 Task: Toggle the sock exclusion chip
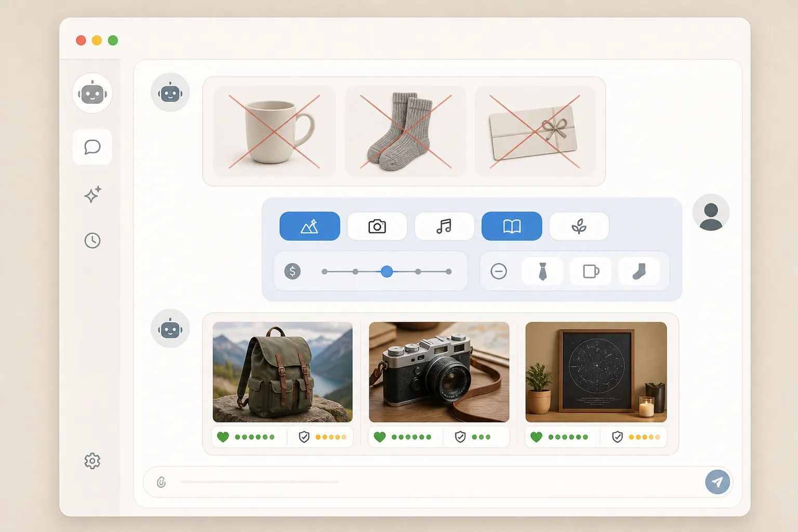(x=639, y=271)
